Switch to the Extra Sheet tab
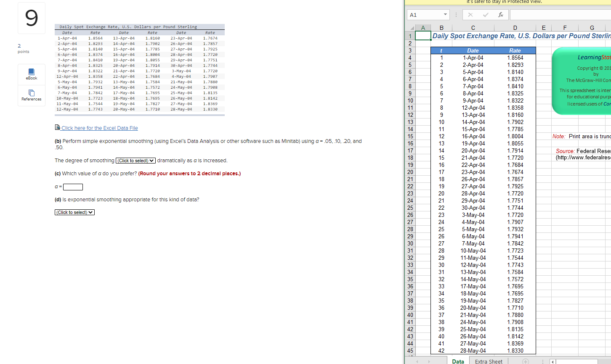 pyautogui.click(x=488, y=361)
